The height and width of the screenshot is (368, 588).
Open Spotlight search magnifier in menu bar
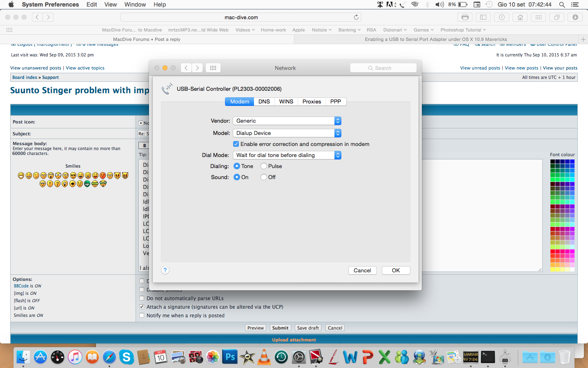tap(562, 4)
